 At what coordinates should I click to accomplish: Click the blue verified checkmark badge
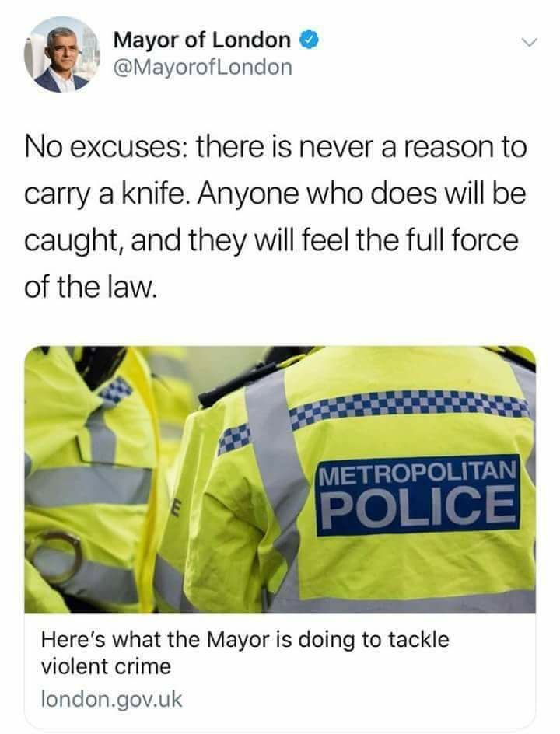pyautogui.click(x=309, y=40)
